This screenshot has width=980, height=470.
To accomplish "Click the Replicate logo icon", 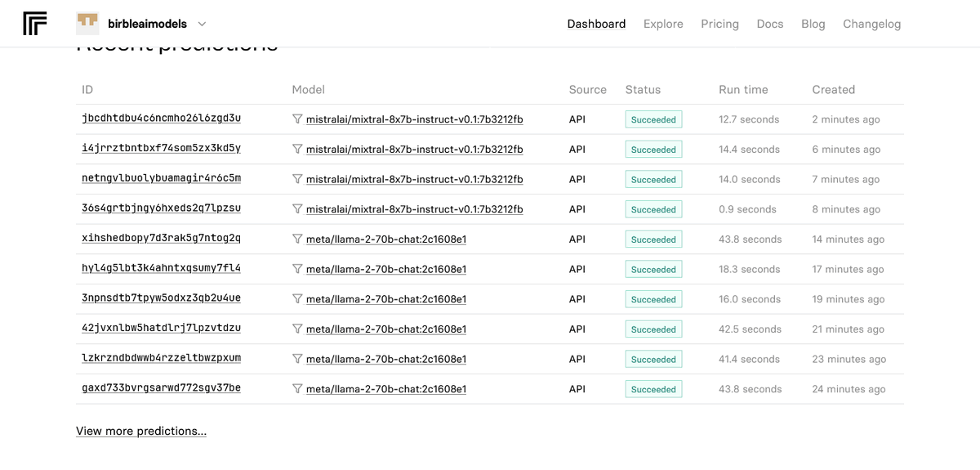I will pyautogui.click(x=35, y=24).
